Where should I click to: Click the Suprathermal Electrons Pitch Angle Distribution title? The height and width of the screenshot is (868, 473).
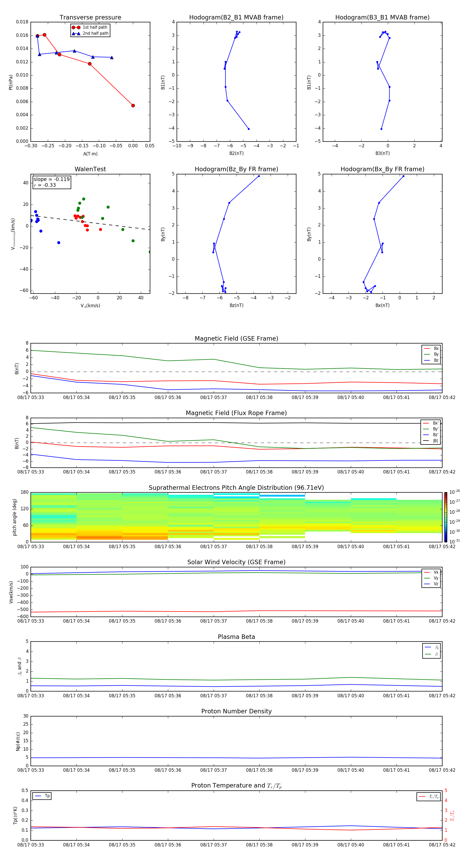point(236,488)
